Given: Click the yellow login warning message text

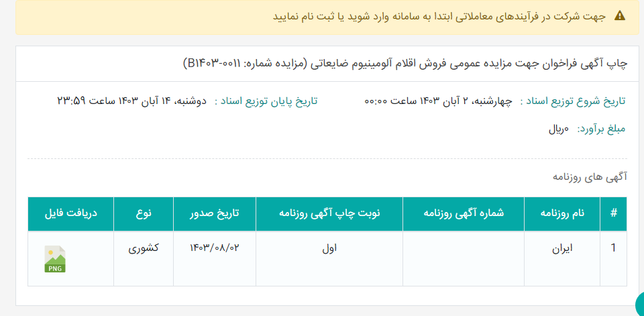Looking at the screenshot, I should (x=439, y=17).
